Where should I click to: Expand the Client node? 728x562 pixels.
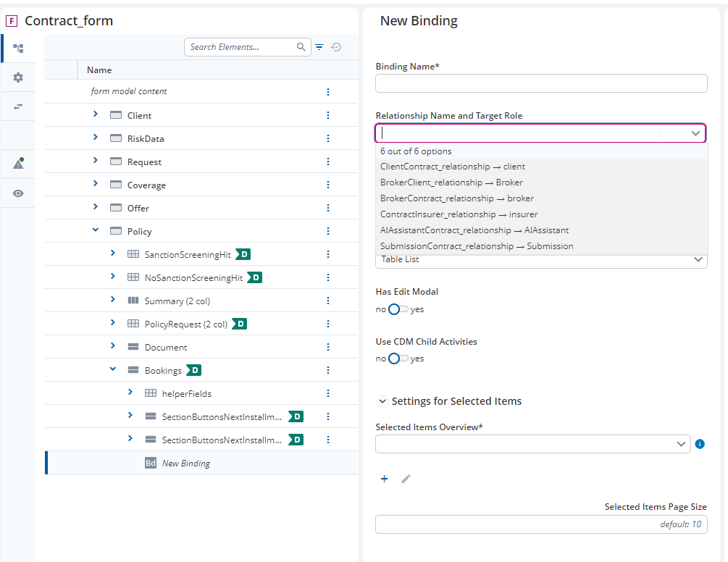click(x=95, y=114)
